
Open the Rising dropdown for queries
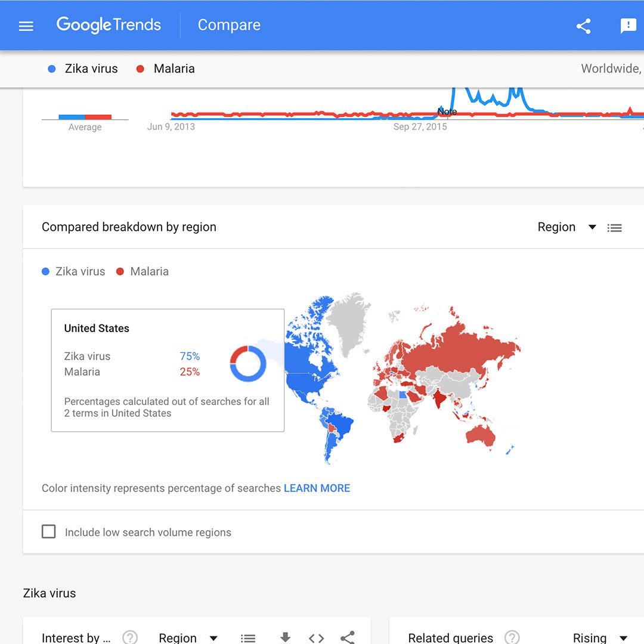(599, 637)
